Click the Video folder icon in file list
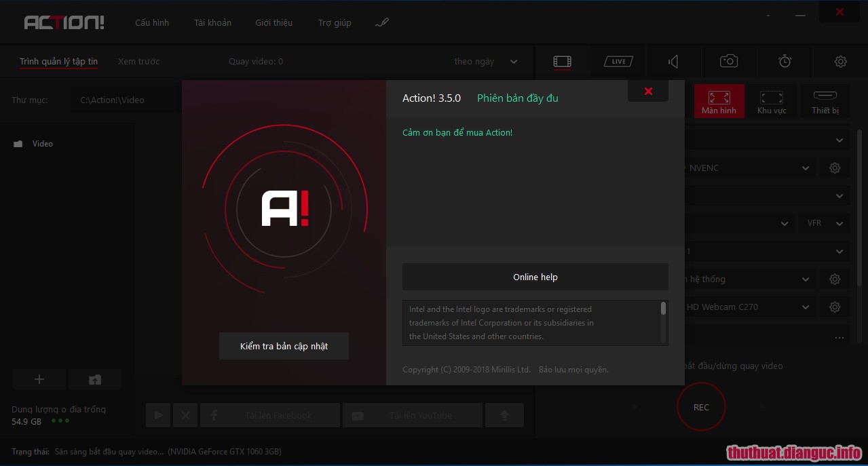The width and height of the screenshot is (868, 466). pos(18,144)
